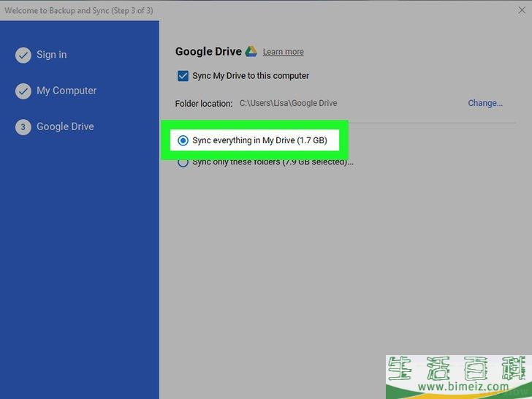Go to the Sign in step
The height and width of the screenshot is (399, 532).
[52, 55]
